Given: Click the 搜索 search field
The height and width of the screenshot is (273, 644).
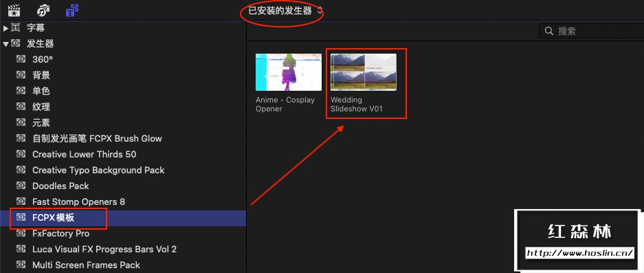Looking at the screenshot, I should [x=592, y=31].
